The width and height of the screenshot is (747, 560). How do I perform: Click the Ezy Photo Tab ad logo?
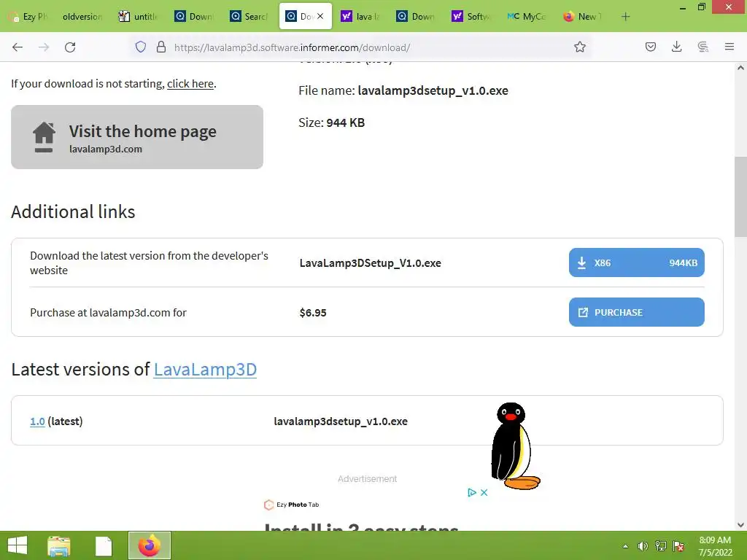292,505
